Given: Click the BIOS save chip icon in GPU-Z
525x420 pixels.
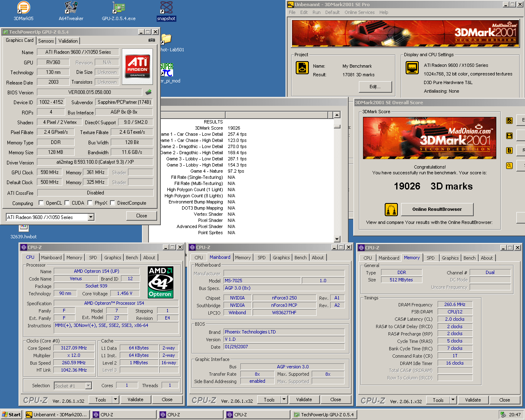Looking at the screenshot, I should (148, 92).
